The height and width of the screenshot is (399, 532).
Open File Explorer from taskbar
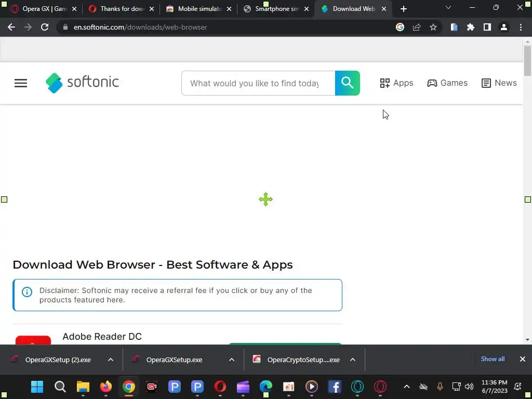tap(83, 387)
